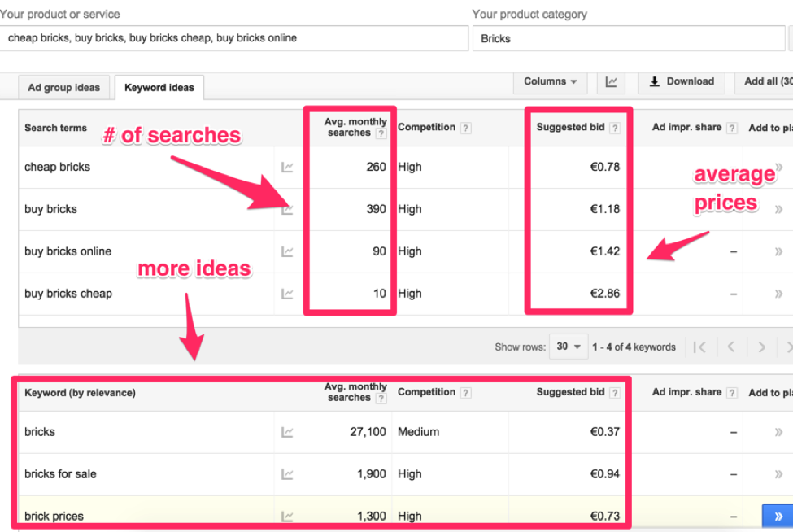Jump to first page via pagination arrow

point(699,347)
